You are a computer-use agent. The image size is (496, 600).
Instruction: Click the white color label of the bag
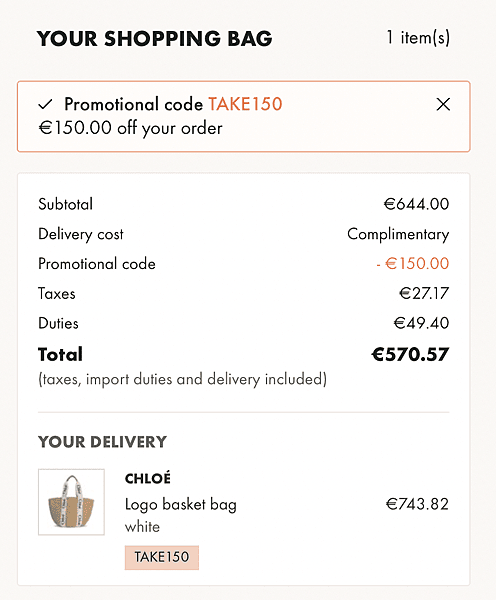pos(142,527)
